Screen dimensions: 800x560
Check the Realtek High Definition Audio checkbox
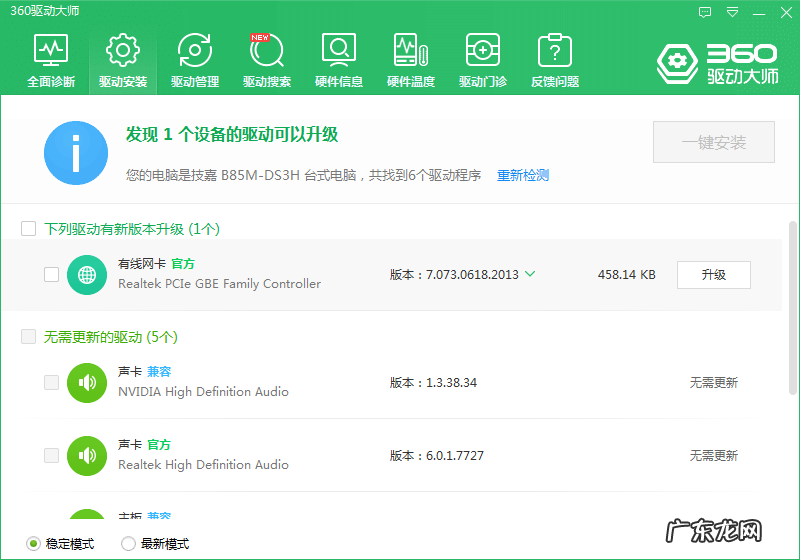pos(52,455)
